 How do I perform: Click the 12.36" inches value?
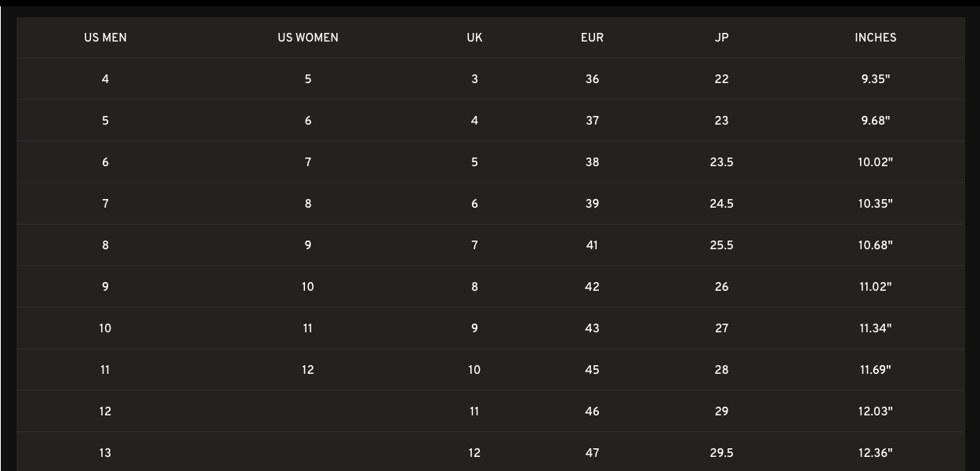pyautogui.click(x=875, y=453)
